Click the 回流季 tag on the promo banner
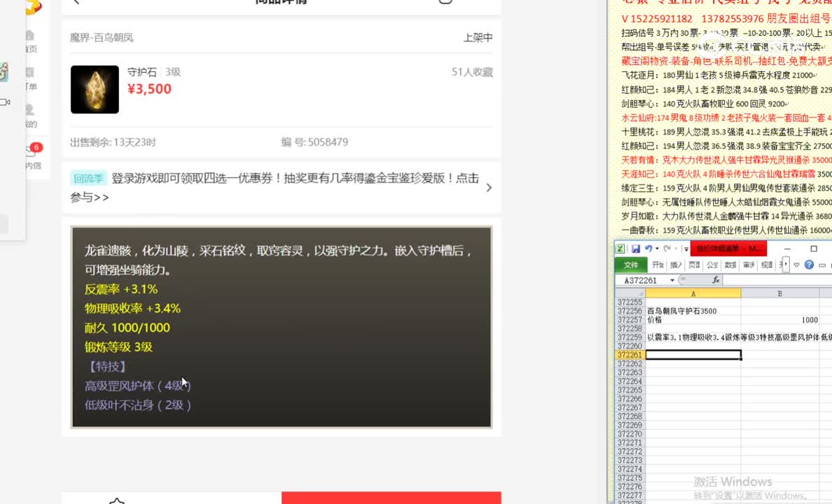Viewport: 832px width, 504px height. (88, 178)
